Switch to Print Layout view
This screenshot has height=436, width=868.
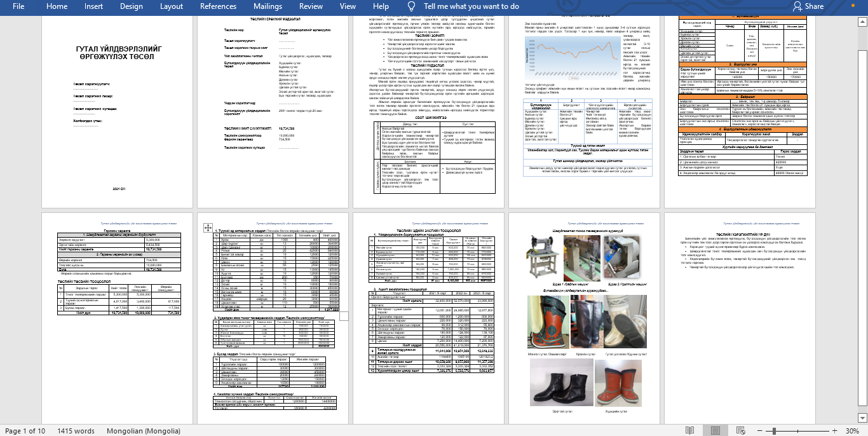click(x=715, y=430)
